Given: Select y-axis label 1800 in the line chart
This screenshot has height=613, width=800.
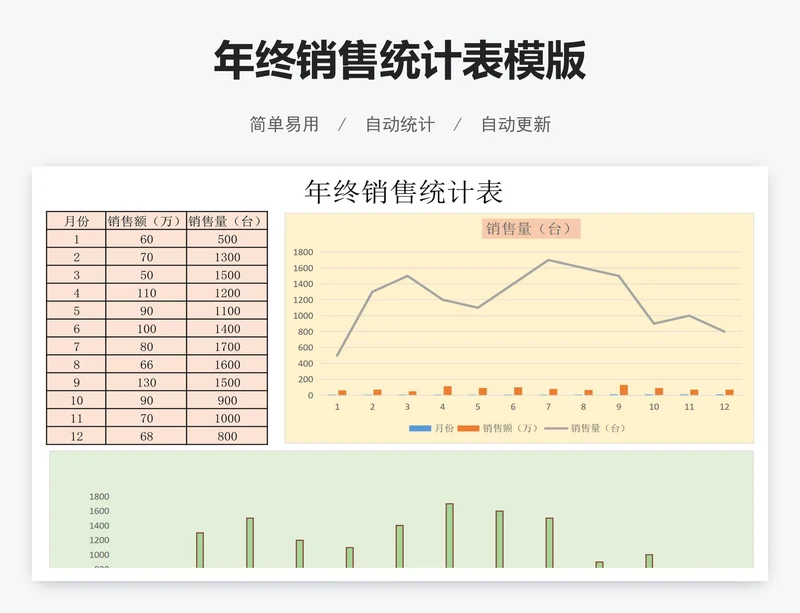Looking at the screenshot, I should pyautogui.click(x=303, y=252).
